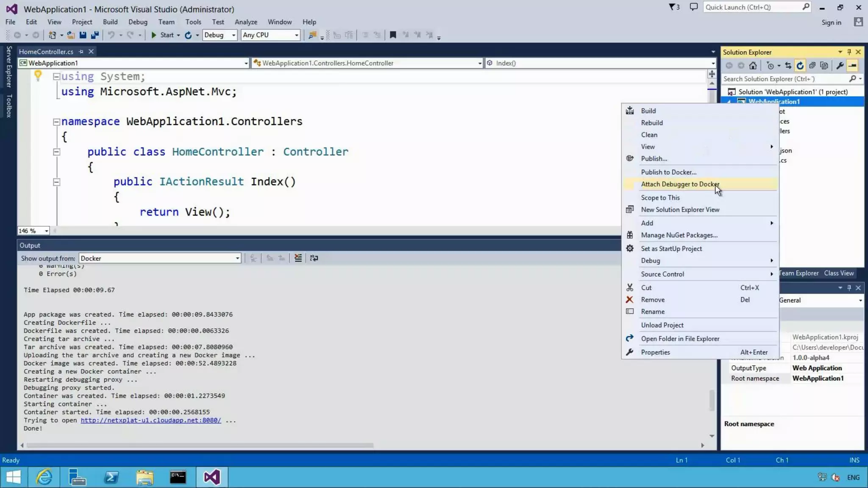Toggle auto-hide pin on Solution Explorer
Viewport: 868px width, 488px height.
pyautogui.click(x=849, y=52)
